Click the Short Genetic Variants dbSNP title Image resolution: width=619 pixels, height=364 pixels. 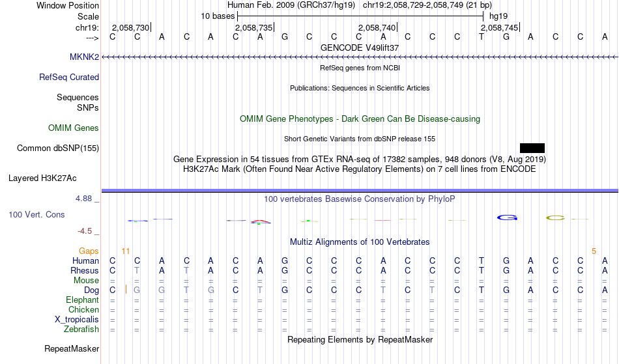tap(360, 139)
